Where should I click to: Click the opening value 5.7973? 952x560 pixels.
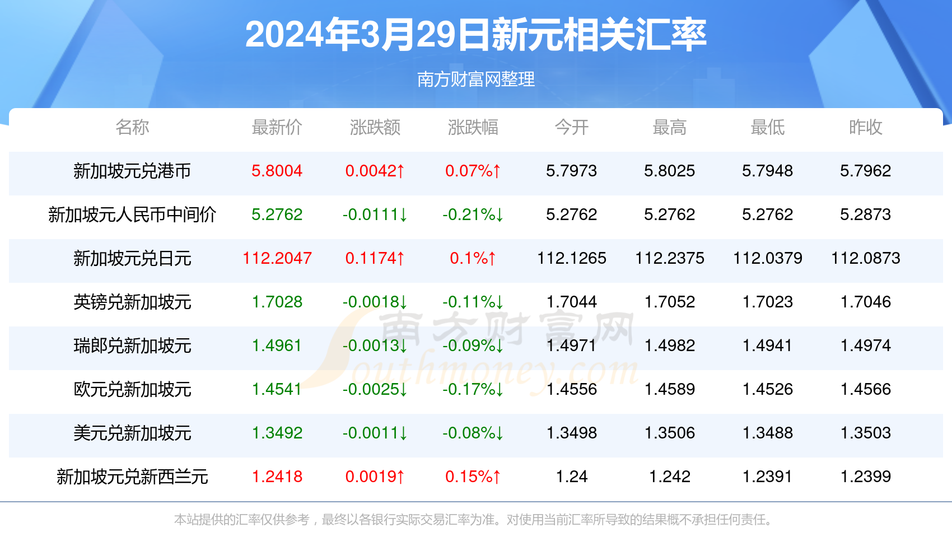click(572, 171)
